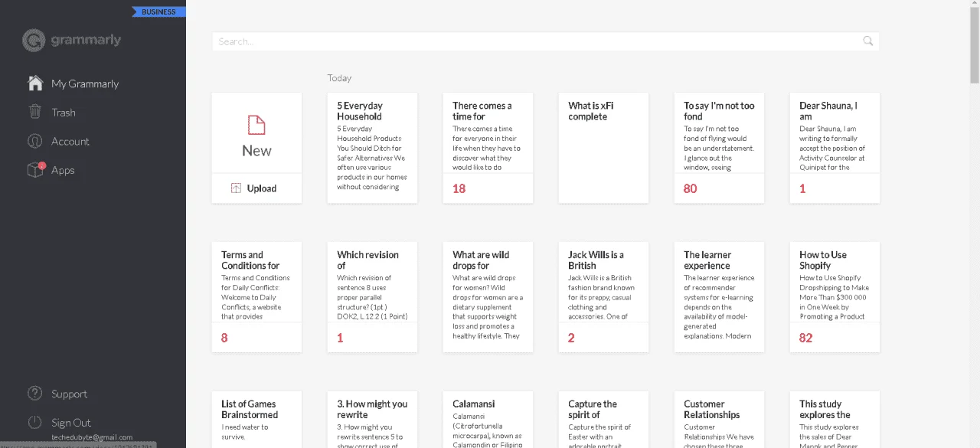
Task: Click the 80 issues count
Action: pyautogui.click(x=691, y=188)
